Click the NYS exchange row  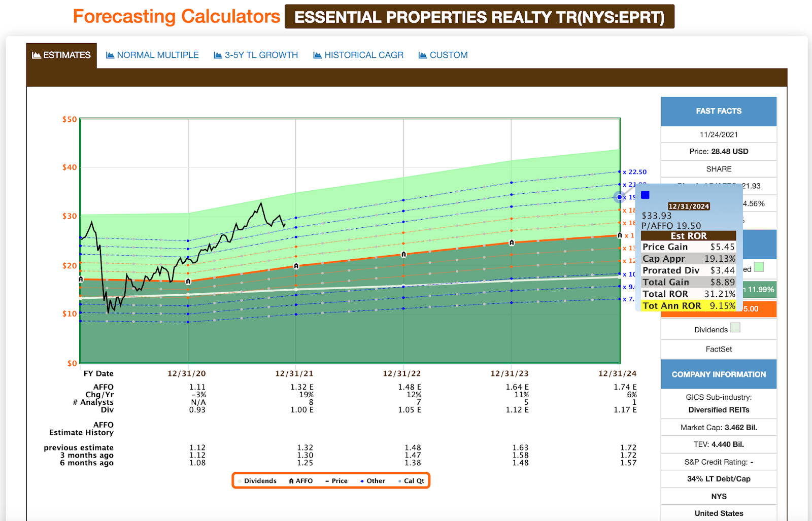[719, 497]
